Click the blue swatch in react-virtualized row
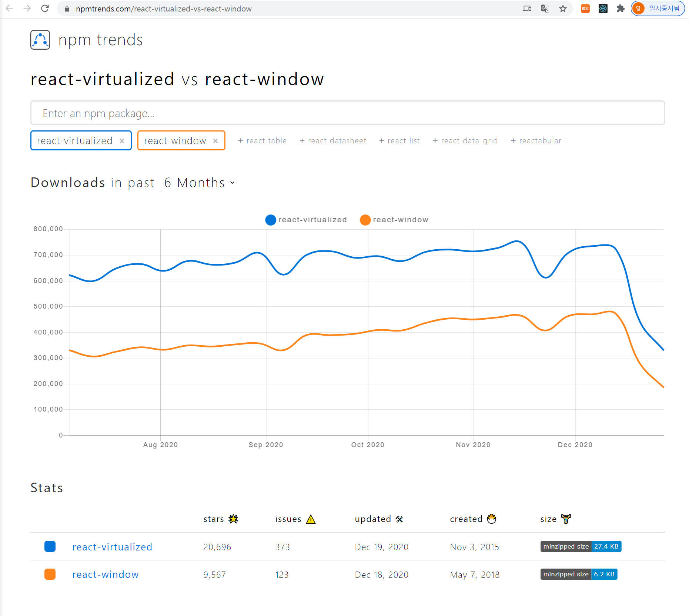The width and height of the screenshot is (689, 616). coord(50,546)
